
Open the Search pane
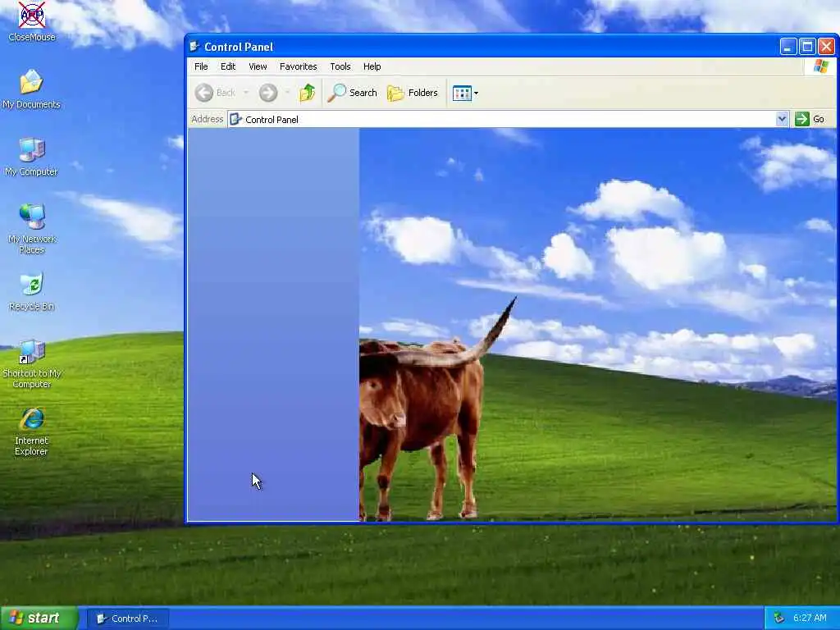coord(353,93)
